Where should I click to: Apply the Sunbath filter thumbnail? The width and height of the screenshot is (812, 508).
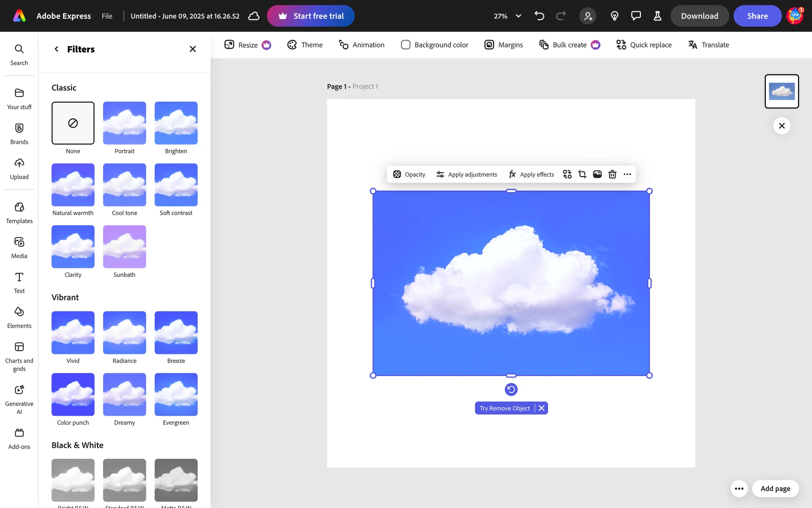pos(124,247)
